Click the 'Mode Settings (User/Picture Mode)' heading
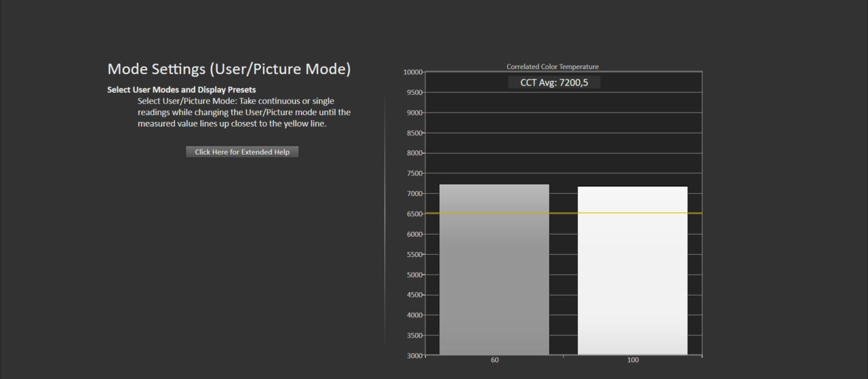Screen dimensions: 868x379 pyautogui.click(x=229, y=68)
